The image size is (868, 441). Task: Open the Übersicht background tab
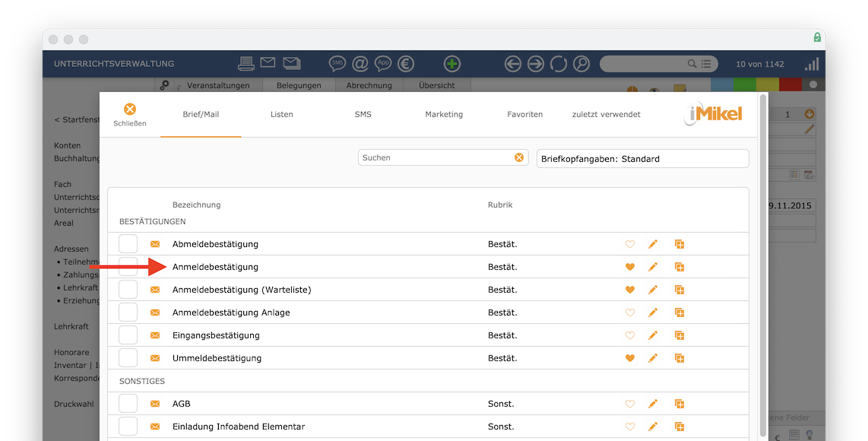click(437, 85)
